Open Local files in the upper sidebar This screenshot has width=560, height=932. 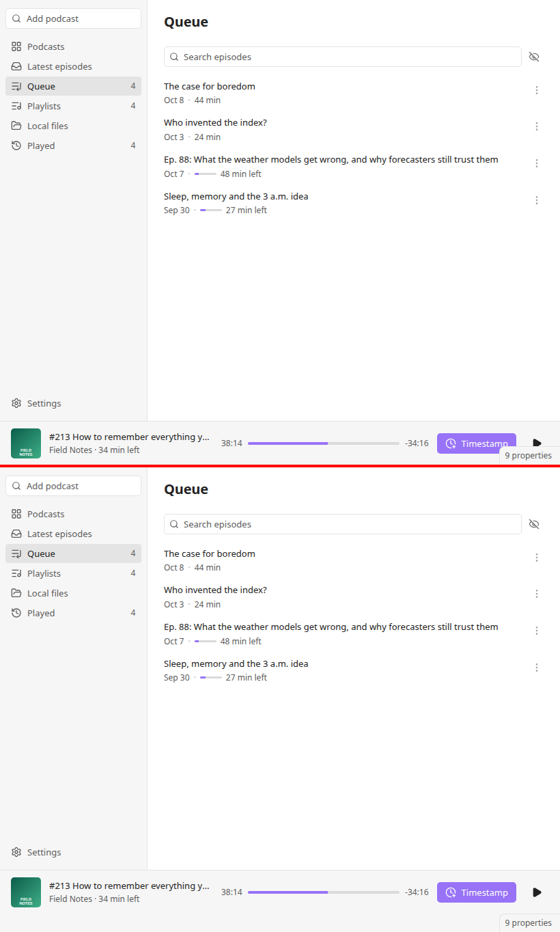pos(73,126)
